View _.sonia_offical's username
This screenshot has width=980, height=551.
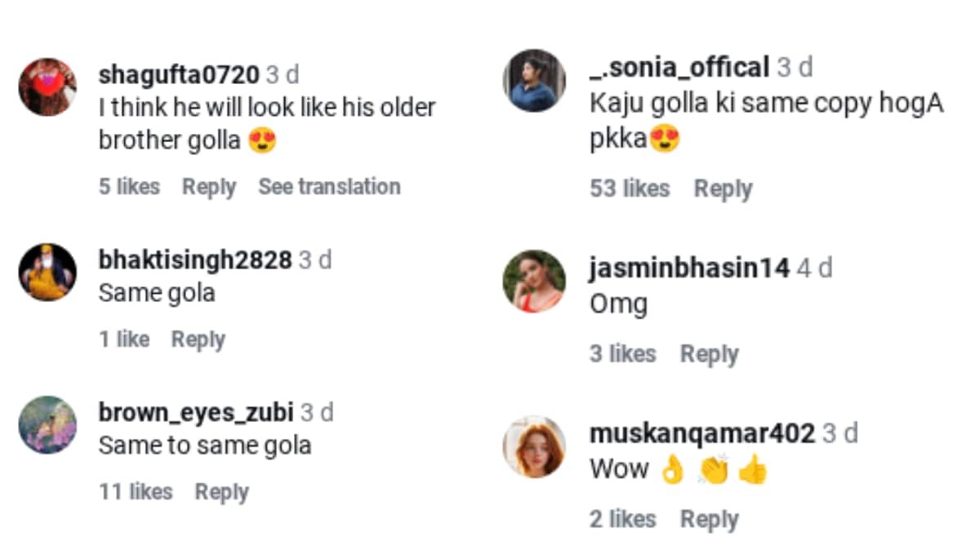coord(675,67)
